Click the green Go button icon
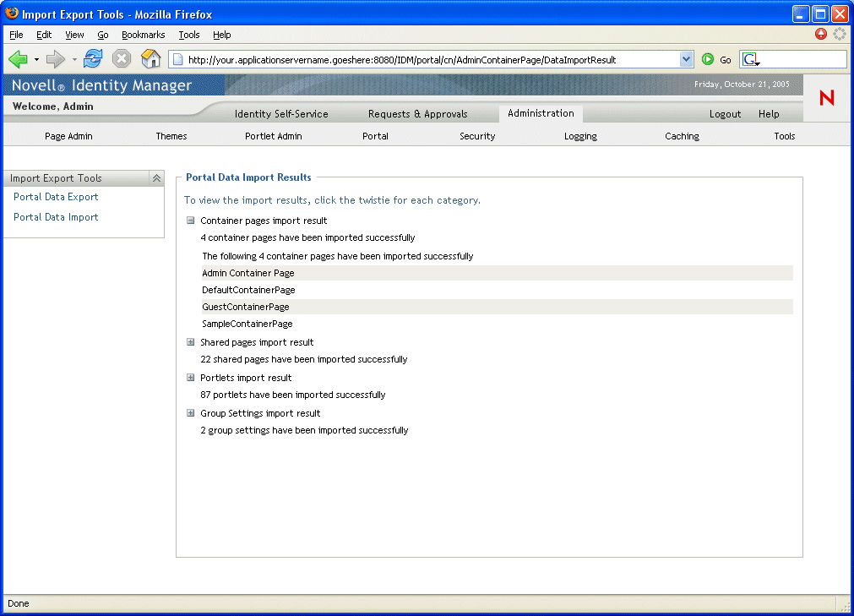854x616 pixels. tap(708, 59)
